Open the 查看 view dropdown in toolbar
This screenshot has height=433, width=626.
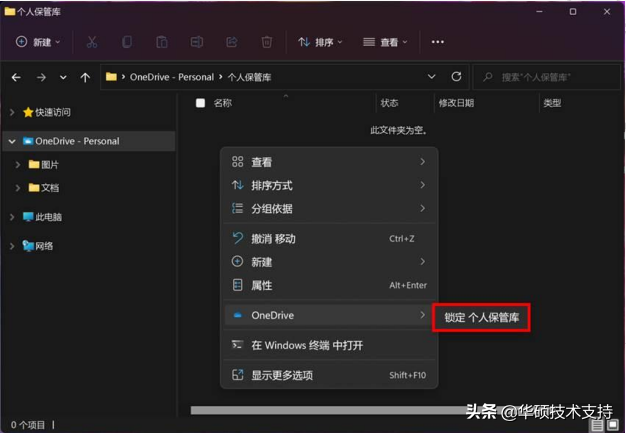tap(385, 42)
